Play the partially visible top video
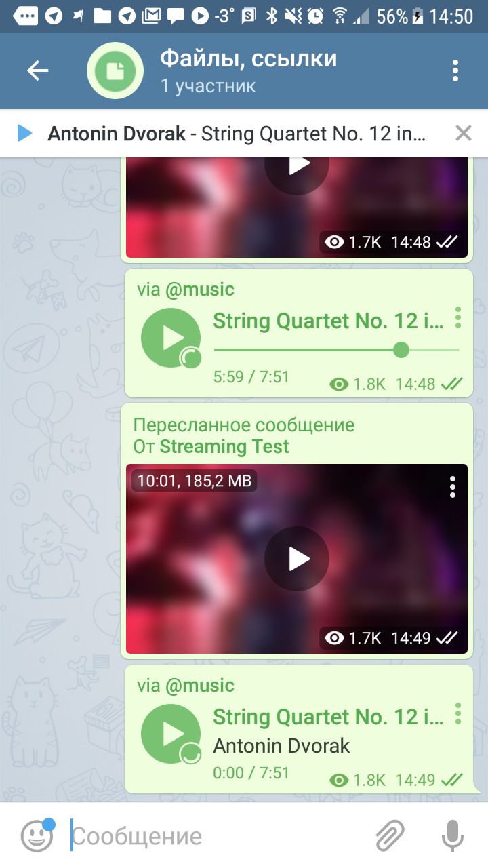Viewport: 488px width, 868px height. [x=297, y=167]
